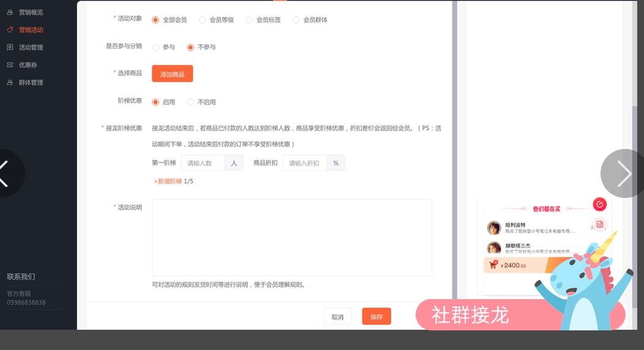Select the 会员等级 radio option
The width and height of the screenshot is (644, 350).
click(203, 20)
